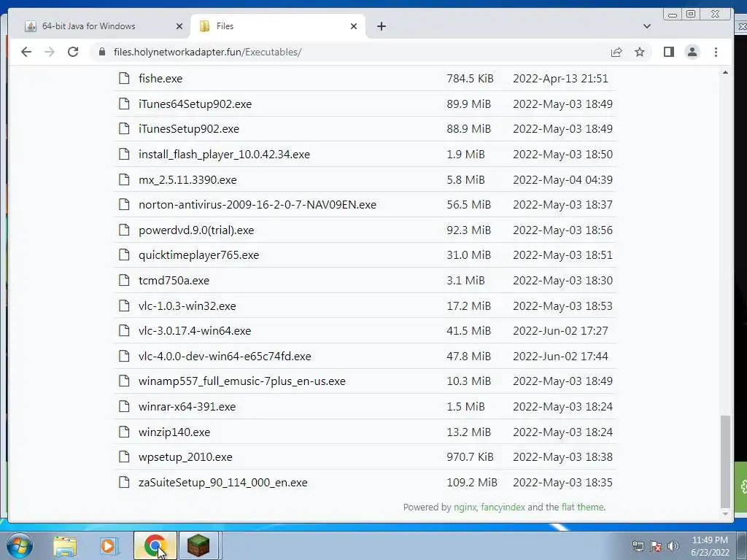Open the winamp557_full_emusic-7plus_en-us.exe link

pyautogui.click(x=241, y=381)
